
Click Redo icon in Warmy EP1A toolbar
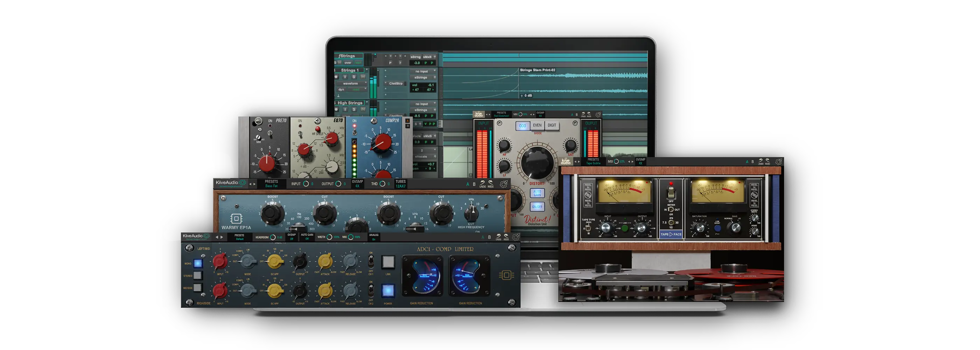[491, 184]
